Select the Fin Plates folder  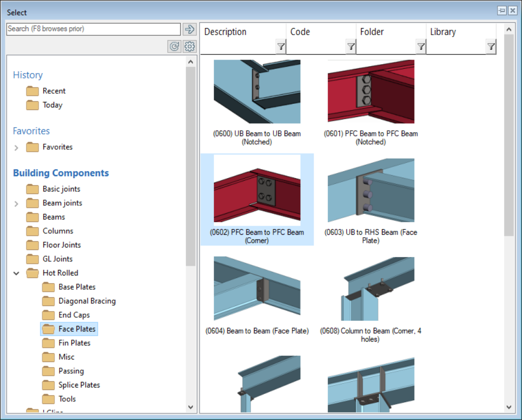[x=74, y=343]
